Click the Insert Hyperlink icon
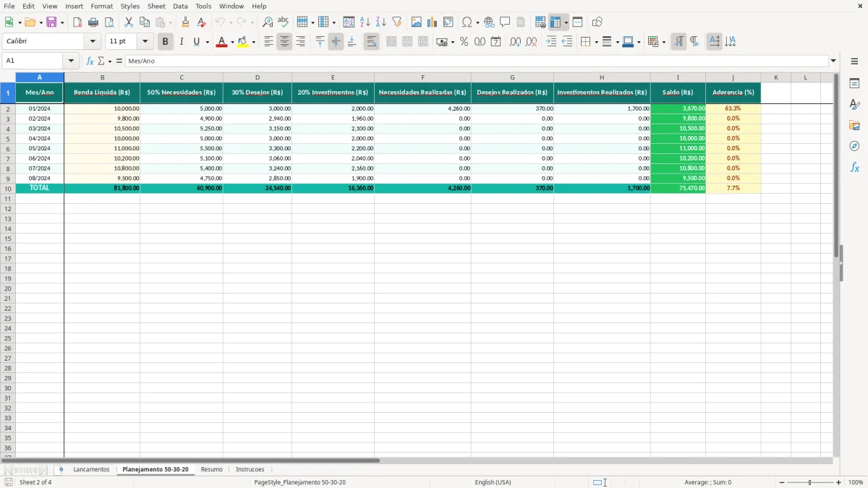Screen dimensions: 868x488 click(x=489, y=22)
